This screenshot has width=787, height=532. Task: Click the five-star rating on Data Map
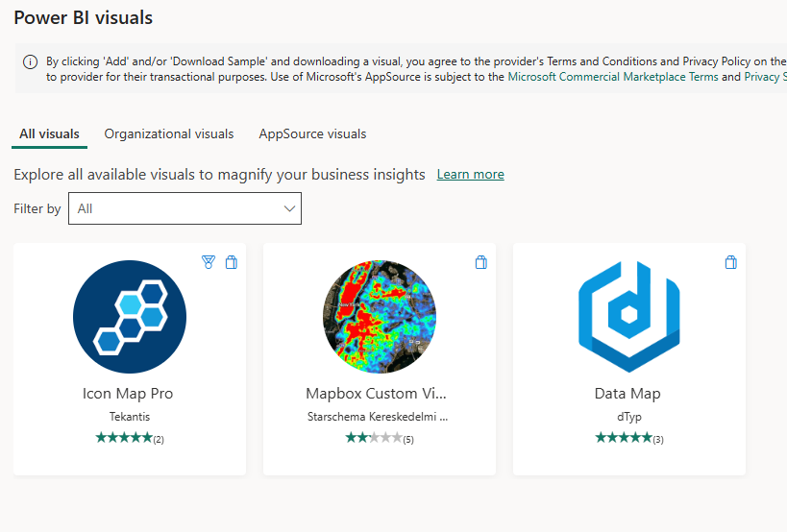(624, 438)
